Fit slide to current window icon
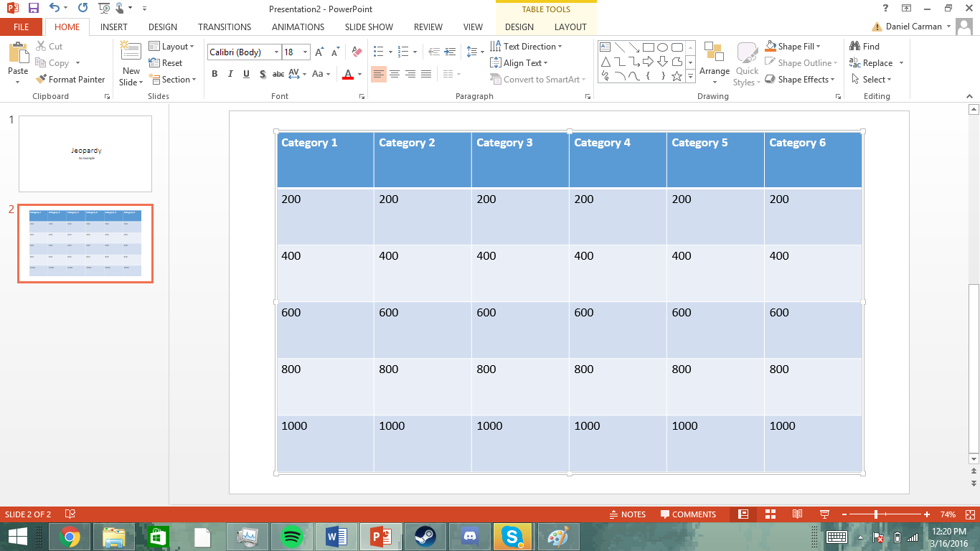This screenshot has height=551, width=980. pyautogui.click(x=971, y=514)
